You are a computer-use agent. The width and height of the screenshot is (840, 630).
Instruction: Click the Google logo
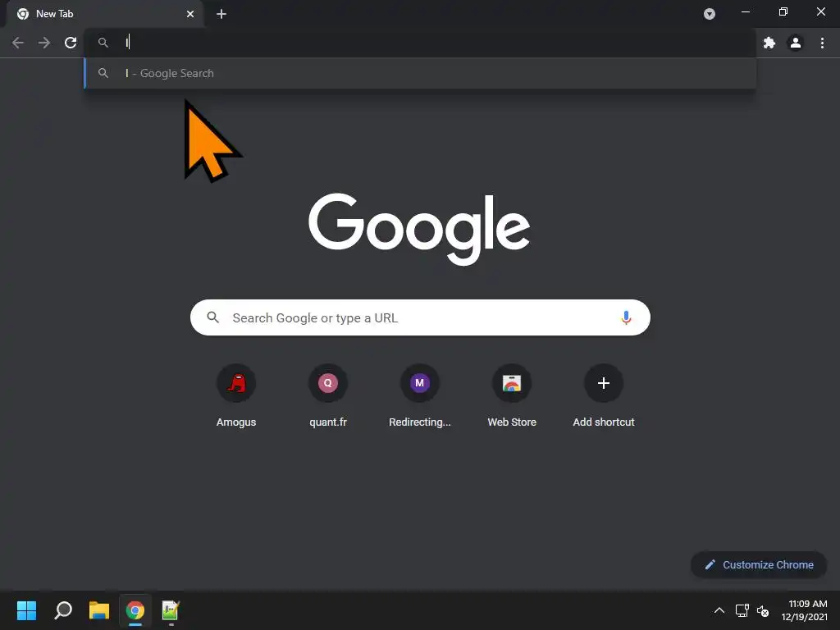point(419,229)
